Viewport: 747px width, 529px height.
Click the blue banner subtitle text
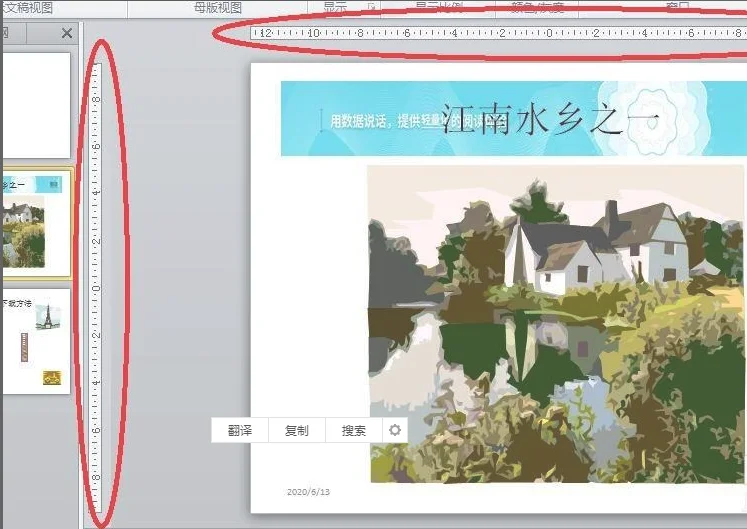tap(385, 121)
